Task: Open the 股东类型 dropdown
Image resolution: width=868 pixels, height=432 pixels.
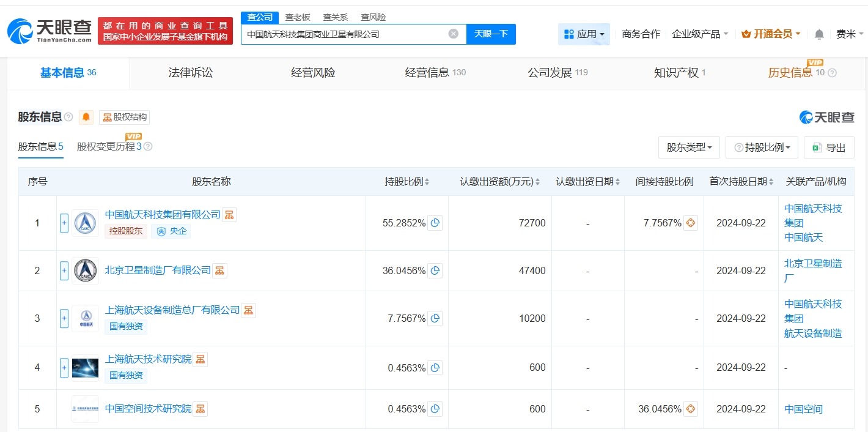Action: pos(689,147)
